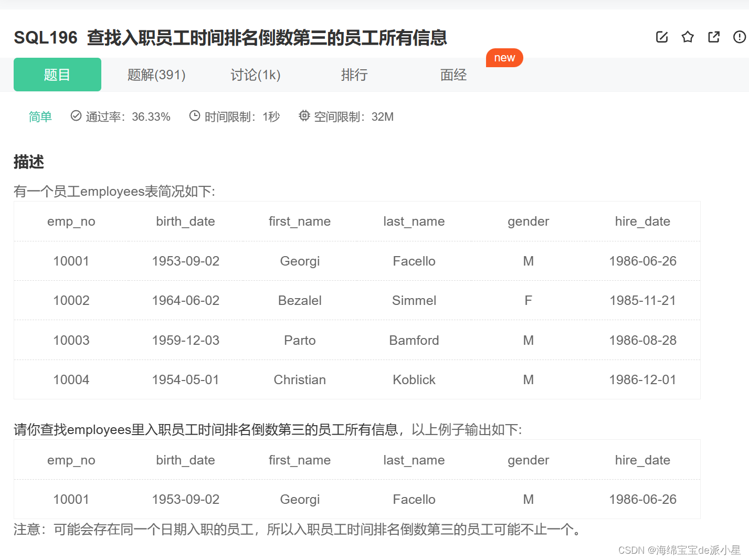Click last_name header in employees table
Viewport: 749px width, 560px height.
pos(414,221)
